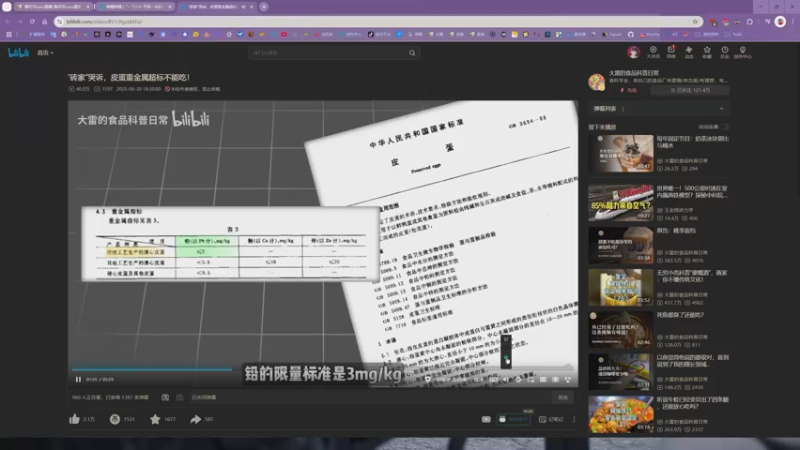The height and width of the screenshot is (450, 800).
Task: Open the user avatar in bilibili header
Action: [x=634, y=52]
